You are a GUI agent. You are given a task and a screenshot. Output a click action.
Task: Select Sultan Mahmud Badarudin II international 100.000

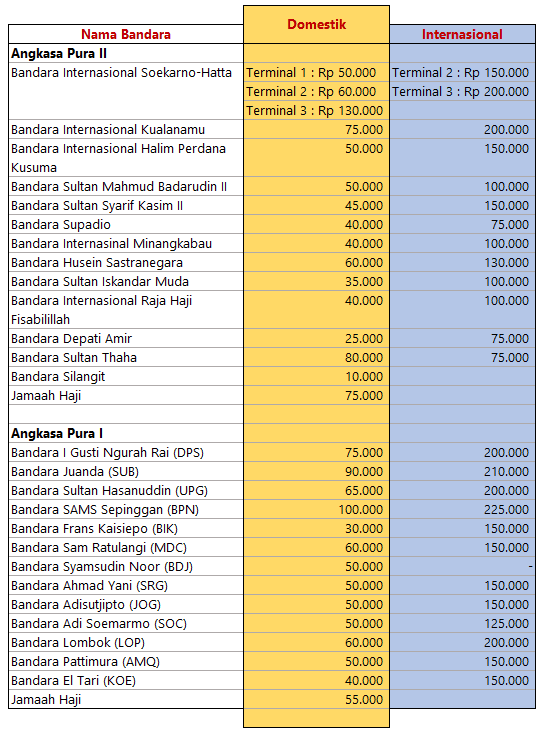coord(506,187)
